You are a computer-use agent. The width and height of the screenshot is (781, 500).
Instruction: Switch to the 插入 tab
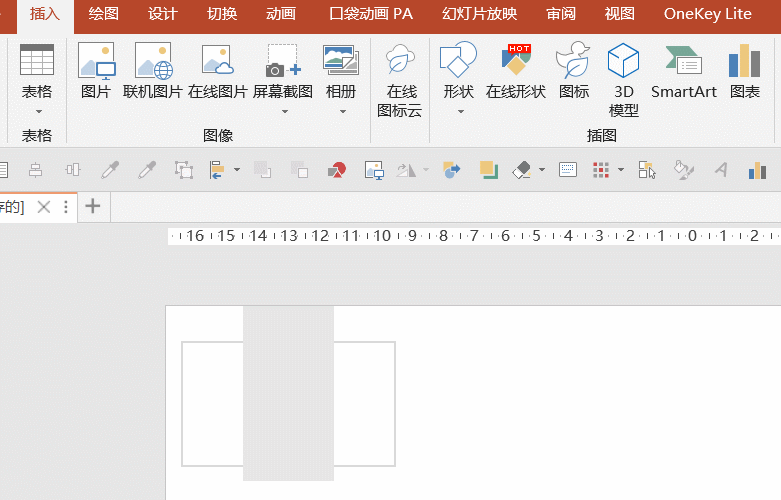click(45, 14)
